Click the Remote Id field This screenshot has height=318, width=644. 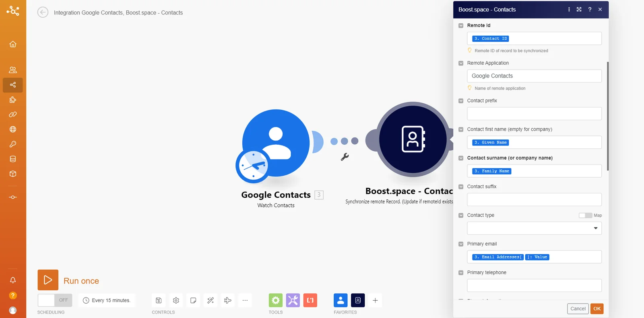pos(534,39)
